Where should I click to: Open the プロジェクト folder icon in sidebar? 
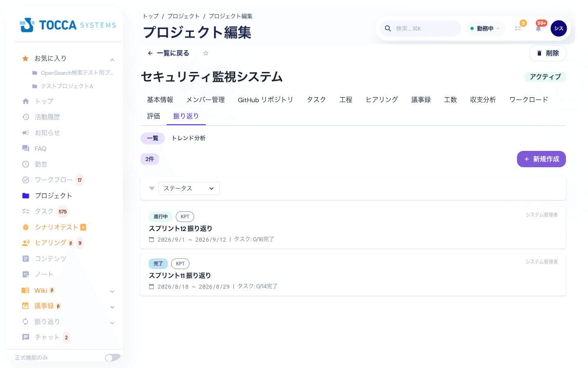[26, 196]
